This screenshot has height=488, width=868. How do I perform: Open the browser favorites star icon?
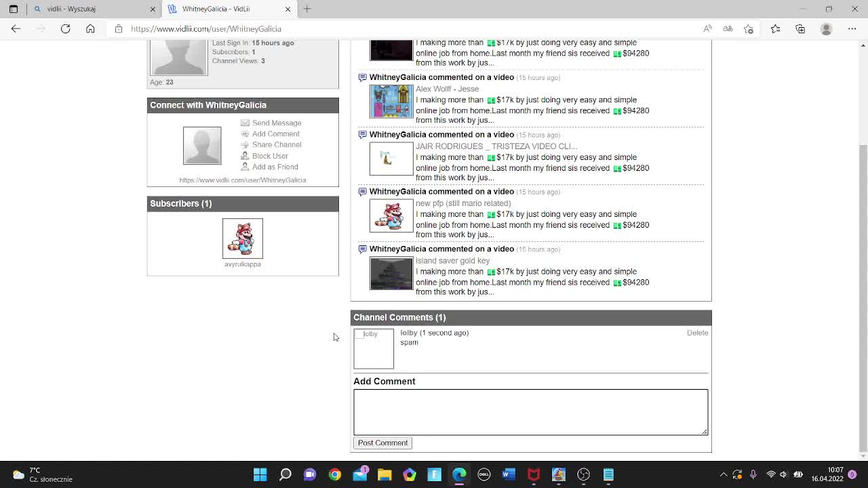[x=776, y=28]
